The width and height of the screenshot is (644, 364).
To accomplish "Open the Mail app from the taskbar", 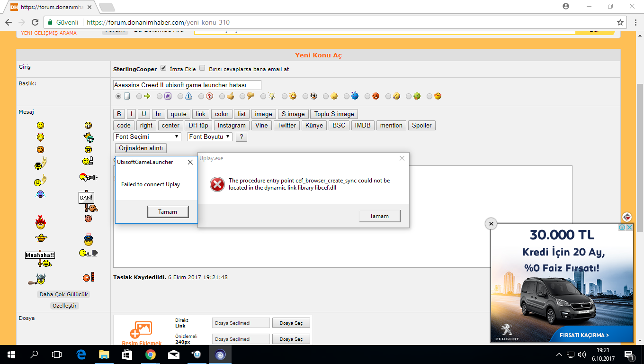I will click(x=174, y=354).
